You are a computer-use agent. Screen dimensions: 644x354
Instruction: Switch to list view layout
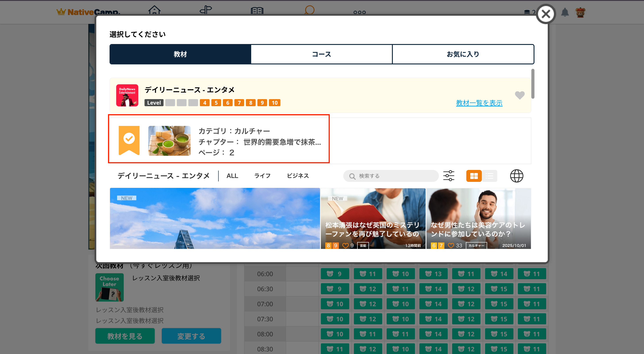pyautogui.click(x=489, y=176)
